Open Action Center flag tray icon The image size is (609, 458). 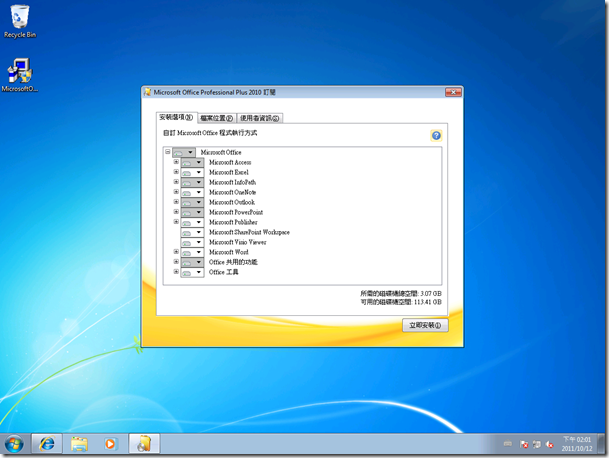coord(524,444)
